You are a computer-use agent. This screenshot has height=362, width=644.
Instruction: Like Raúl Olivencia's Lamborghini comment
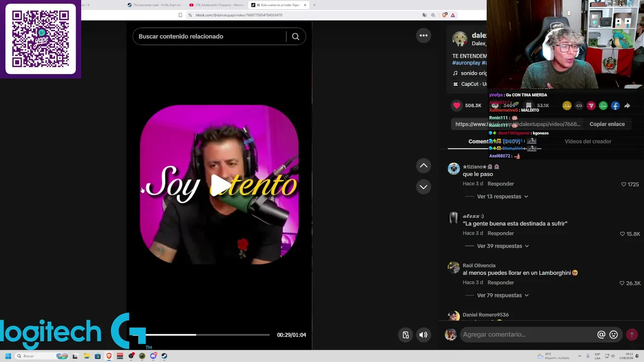click(x=622, y=283)
